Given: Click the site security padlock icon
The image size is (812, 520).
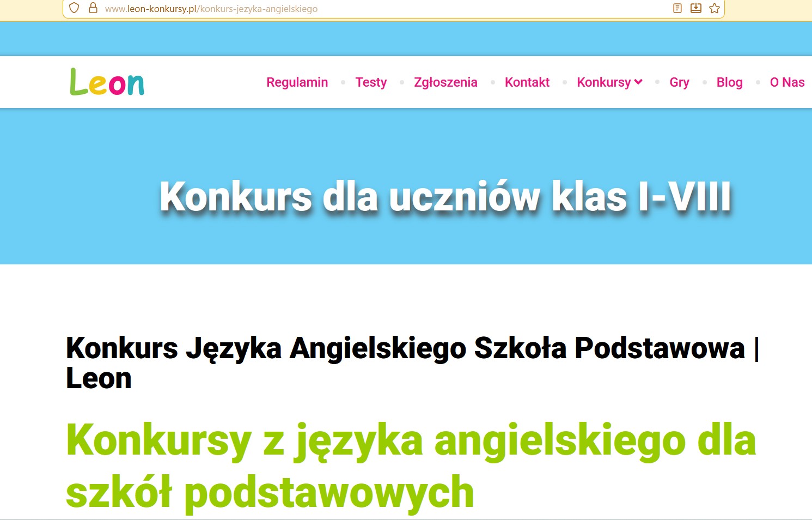Looking at the screenshot, I should point(93,8).
